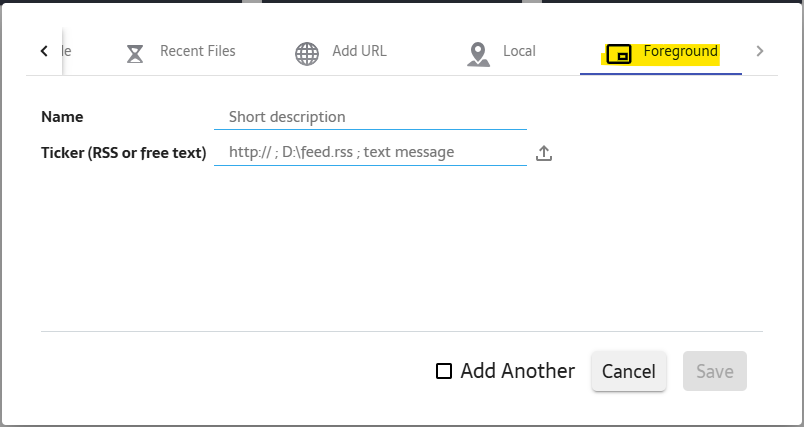Image resolution: width=804 pixels, height=427 pixels.
Task: Open the partially hidden tab at far left
Action: coord(66,51)
